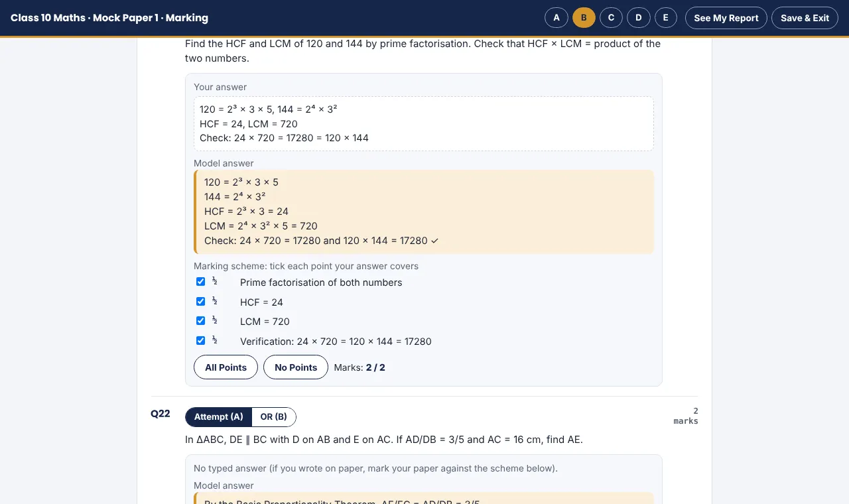Switch to section D
Viewport: 849px width, 504px height.
tap(638, 18)
